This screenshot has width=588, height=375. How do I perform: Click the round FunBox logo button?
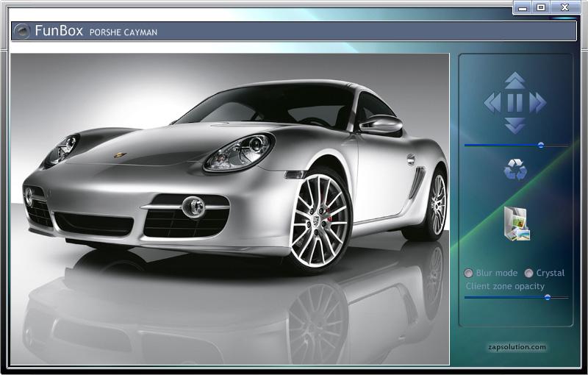(22, 32)
